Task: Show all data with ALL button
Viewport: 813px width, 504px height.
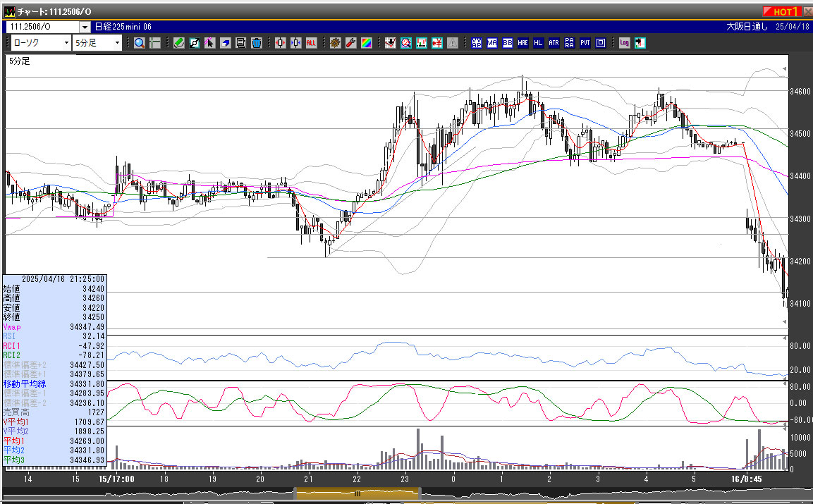Action: click(311, 43)
